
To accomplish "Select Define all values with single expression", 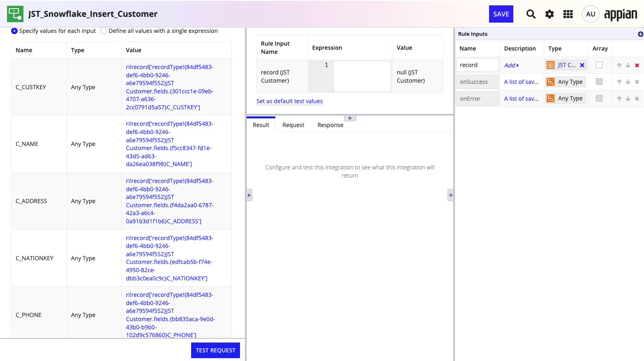I will click(x=104, y=31).
